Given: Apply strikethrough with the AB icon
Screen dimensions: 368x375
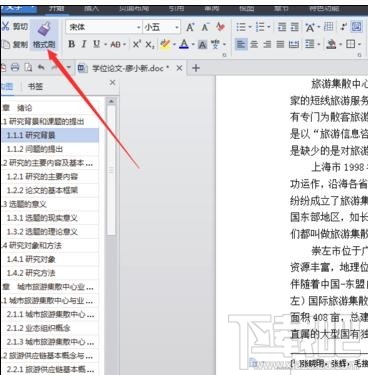Looking at the screenshot, I should click(x=115, y=44).
